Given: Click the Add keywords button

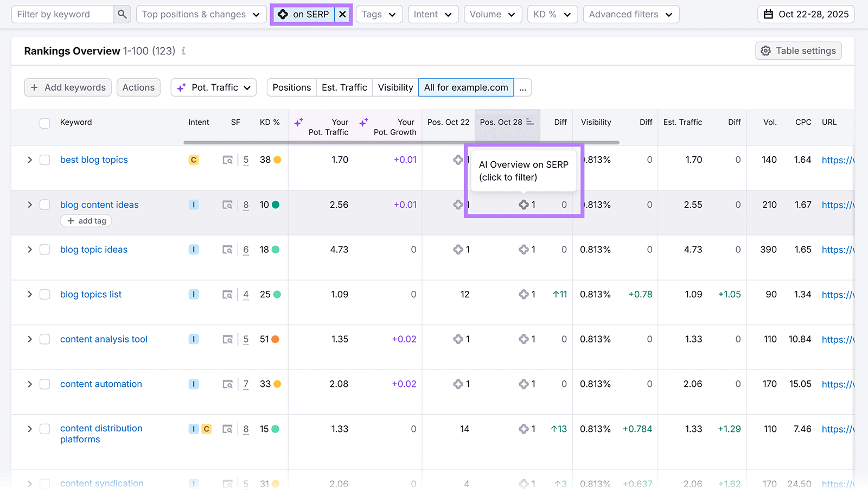Looking at the screenshot, I should [x=67, y=87].
